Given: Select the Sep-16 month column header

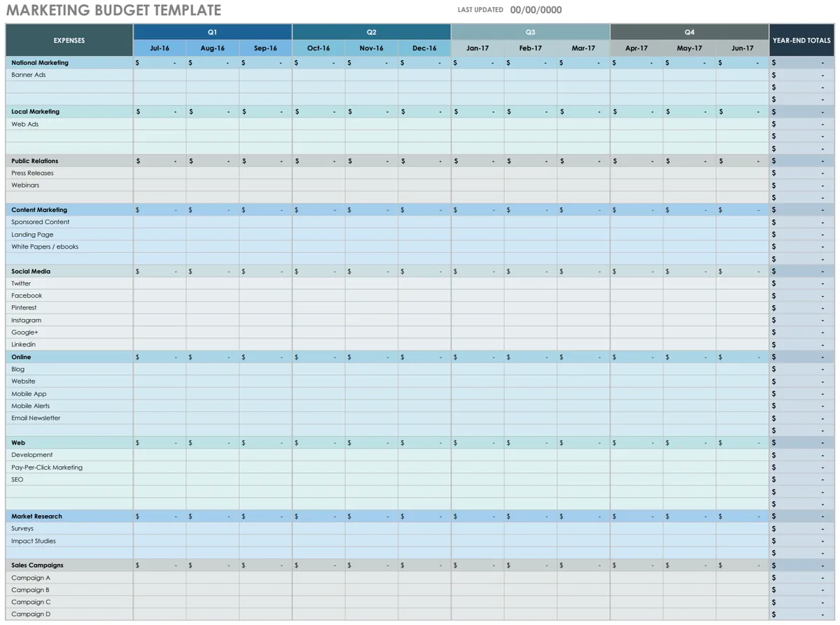Looking at the screenshot, I should coord(265,48).
